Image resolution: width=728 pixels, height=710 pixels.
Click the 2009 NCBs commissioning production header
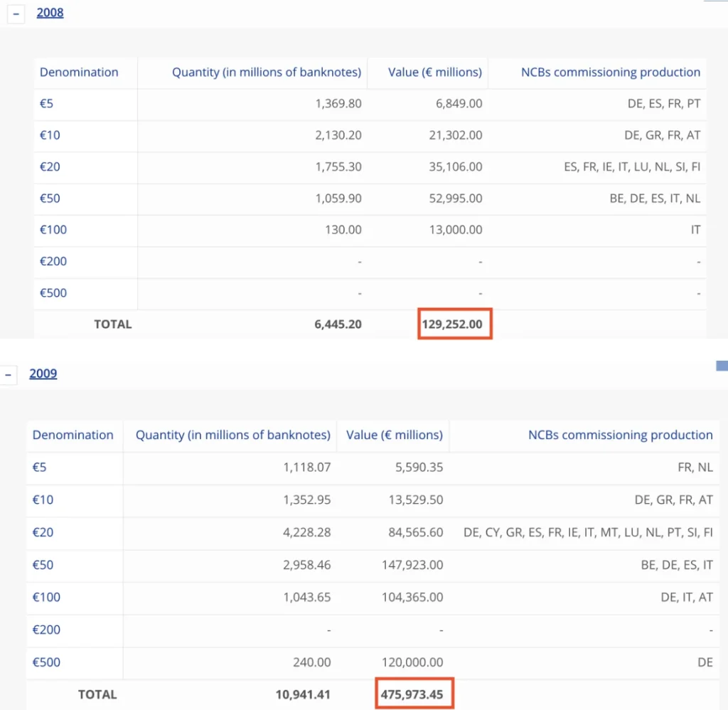coord(620,435)
